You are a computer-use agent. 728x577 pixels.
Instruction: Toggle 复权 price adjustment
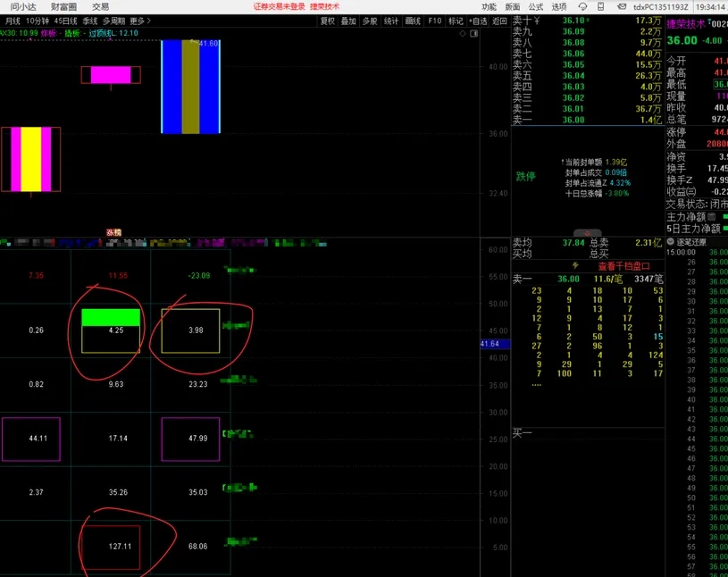[328, 21]
